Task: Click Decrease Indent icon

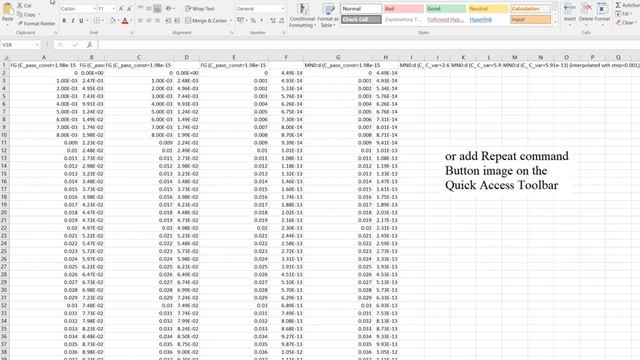Action: coord(168,20)
